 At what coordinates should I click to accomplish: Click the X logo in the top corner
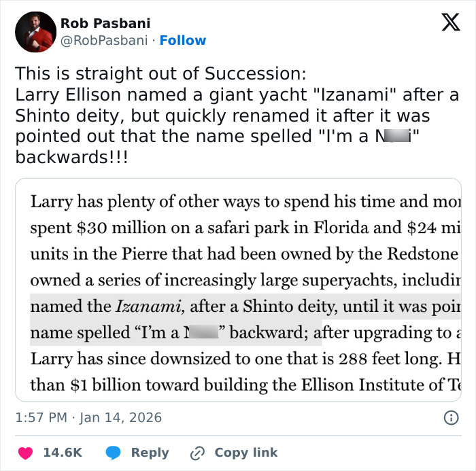(x=446, y=24)
